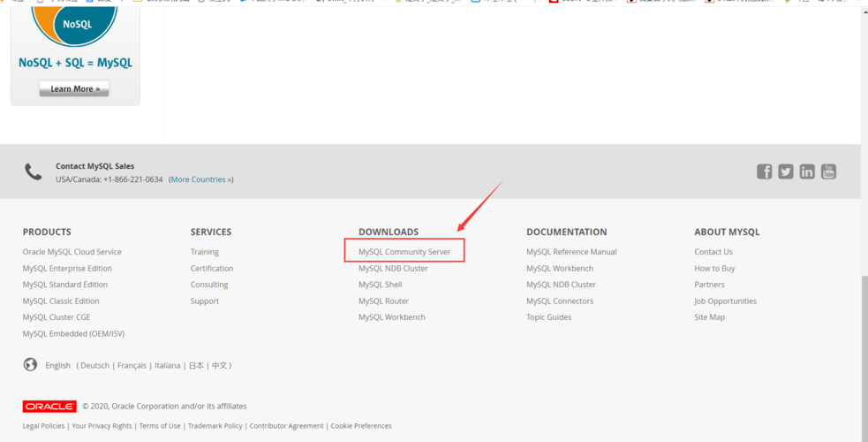Open MySQL NDB Cluster under Downloads
Viewport: 868px width, 442px height.
pos(393,269)
